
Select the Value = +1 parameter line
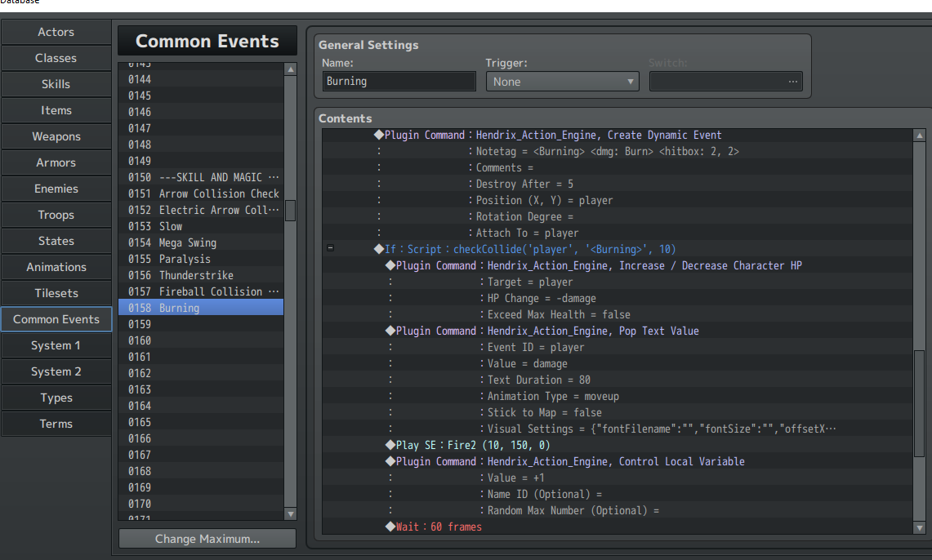pyautogui.click(x=617, y=478)
